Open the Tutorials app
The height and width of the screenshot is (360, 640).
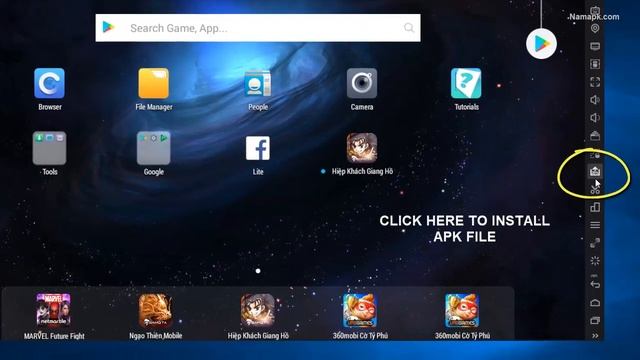tap(466, 84)
